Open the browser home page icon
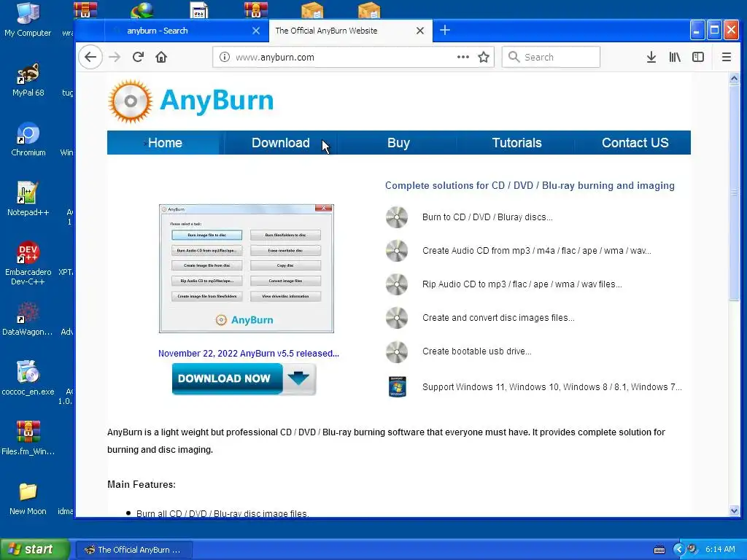 point(161,57)
